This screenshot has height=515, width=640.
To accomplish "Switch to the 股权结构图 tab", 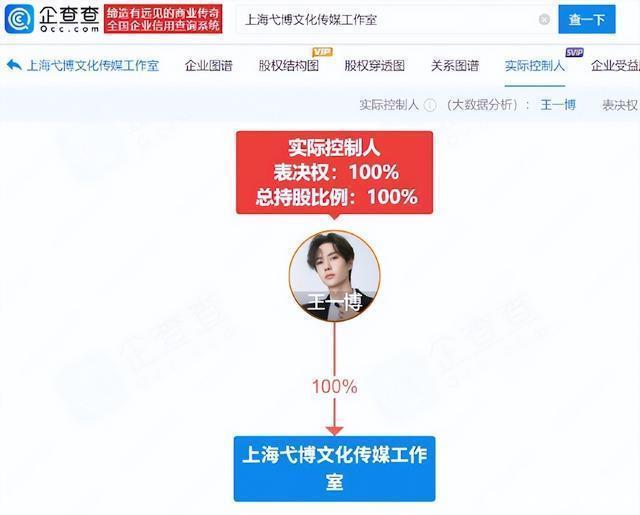I will coord(289,66).
